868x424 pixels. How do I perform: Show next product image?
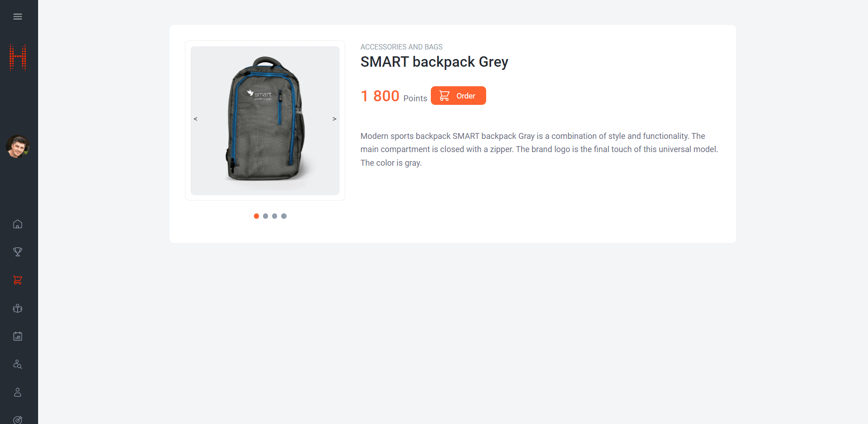(x=334, y=119)
